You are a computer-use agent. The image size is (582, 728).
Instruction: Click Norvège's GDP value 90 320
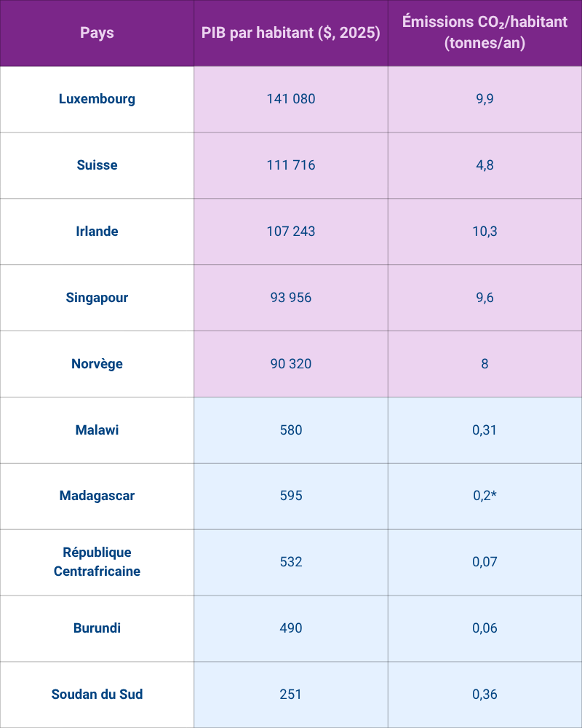291,364
